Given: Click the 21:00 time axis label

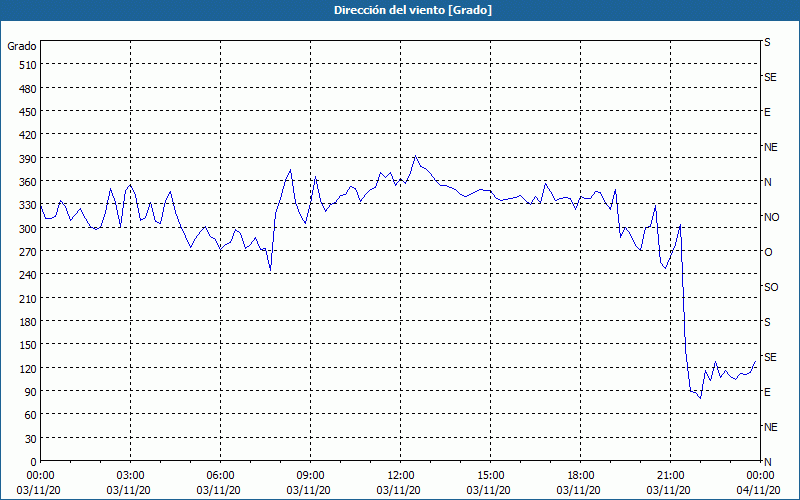Looking at the screenshot, I should pos(670,476).
